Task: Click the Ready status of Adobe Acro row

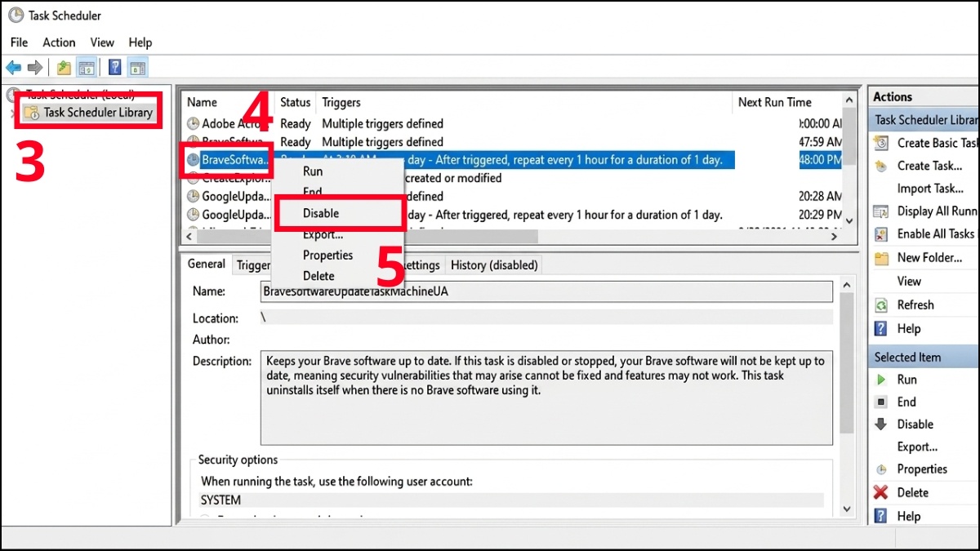Action: point(296,124)
